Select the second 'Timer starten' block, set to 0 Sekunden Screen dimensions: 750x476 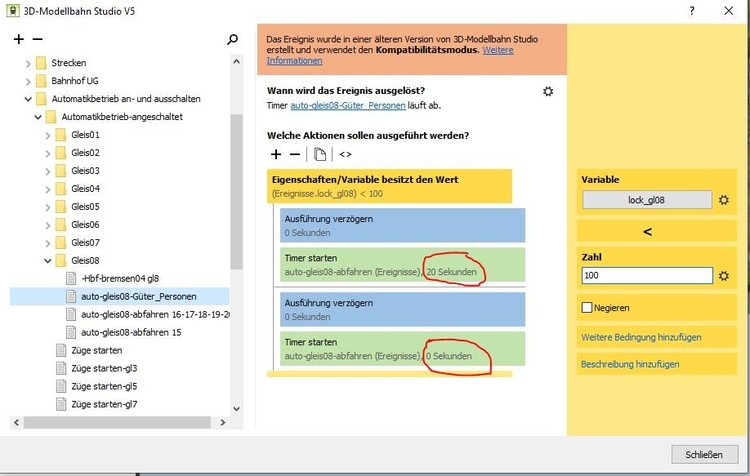click(402, 349)
